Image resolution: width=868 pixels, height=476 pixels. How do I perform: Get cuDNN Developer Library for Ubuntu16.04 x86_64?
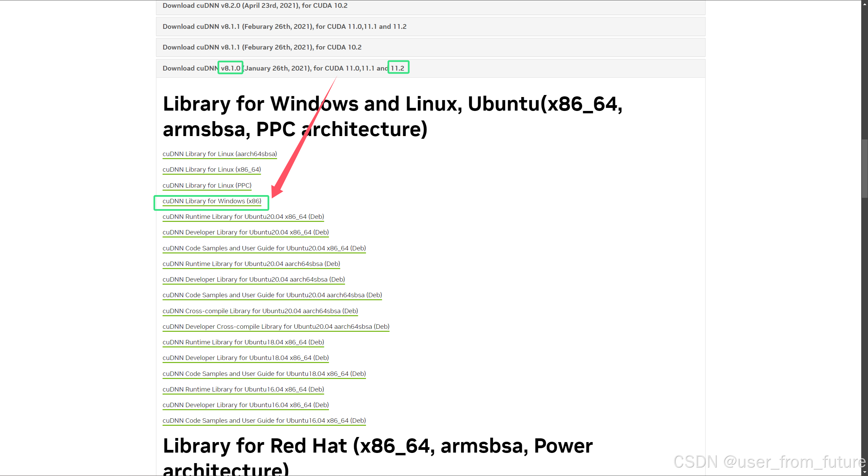[x=246, y=405]
